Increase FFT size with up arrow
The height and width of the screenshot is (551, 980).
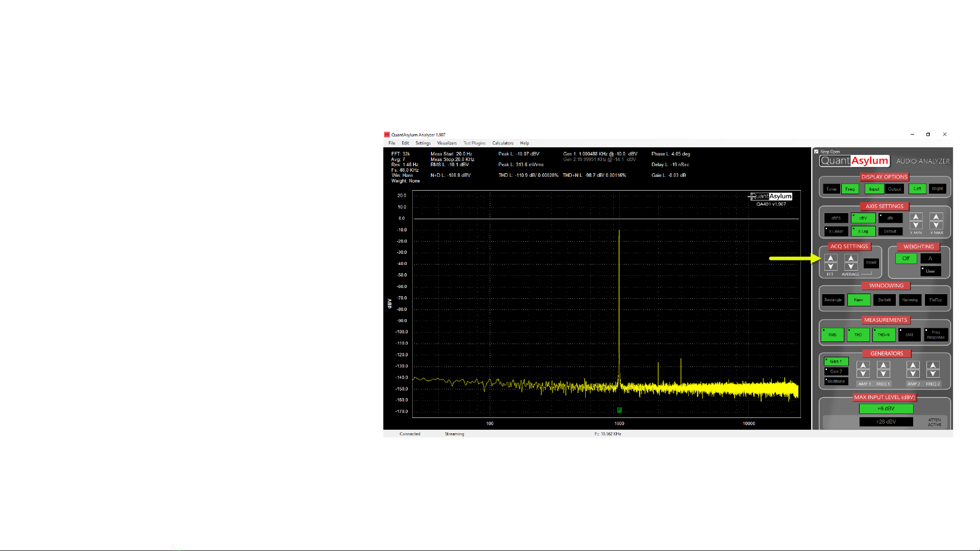tap(831, 258)
